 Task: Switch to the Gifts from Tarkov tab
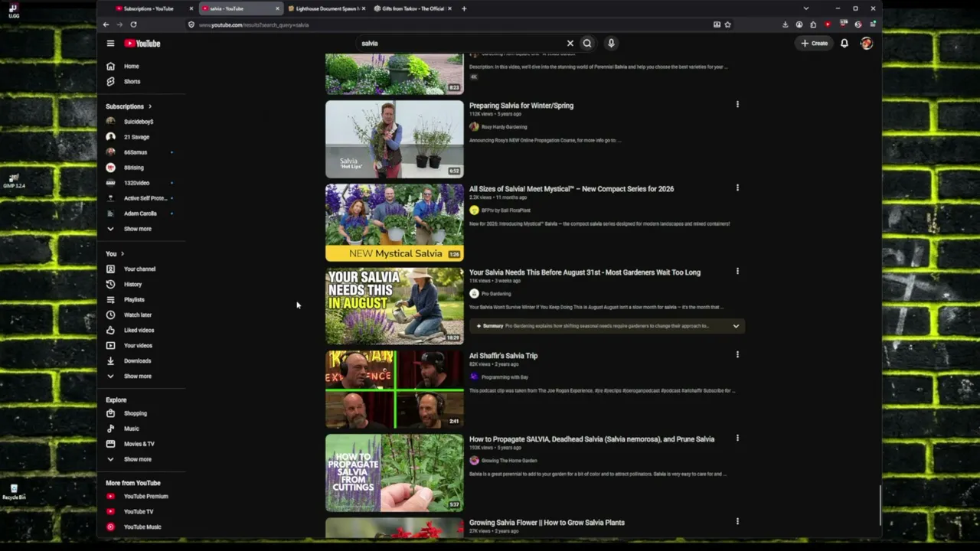(412, 8)
